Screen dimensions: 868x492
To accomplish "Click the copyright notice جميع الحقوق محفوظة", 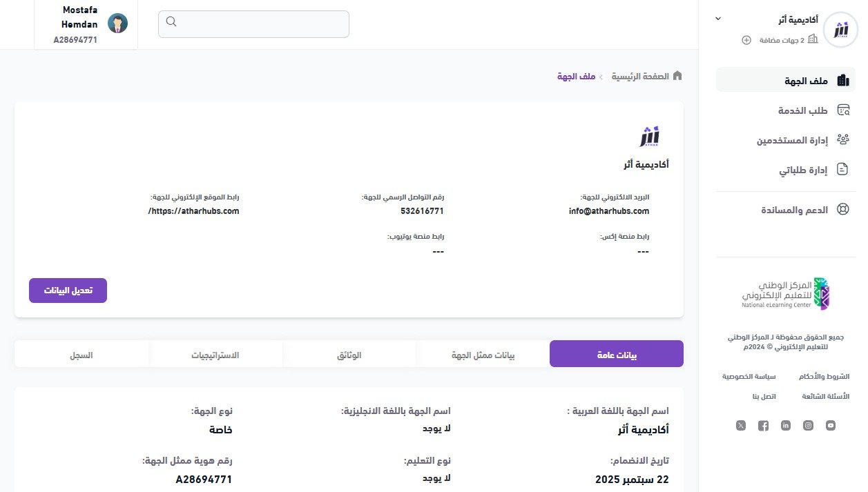I will (786, 342).
